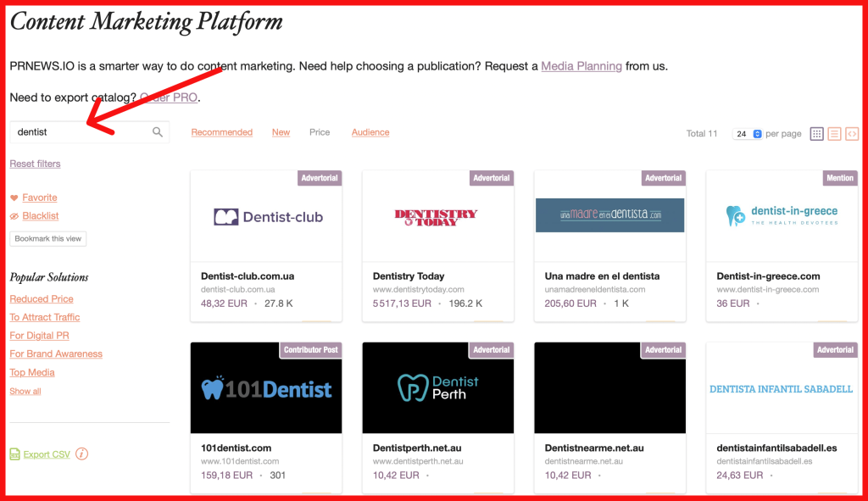The image size is (868, 501).
Task: Click the 24,63 EUR price
Action: [x=739, y=475]
